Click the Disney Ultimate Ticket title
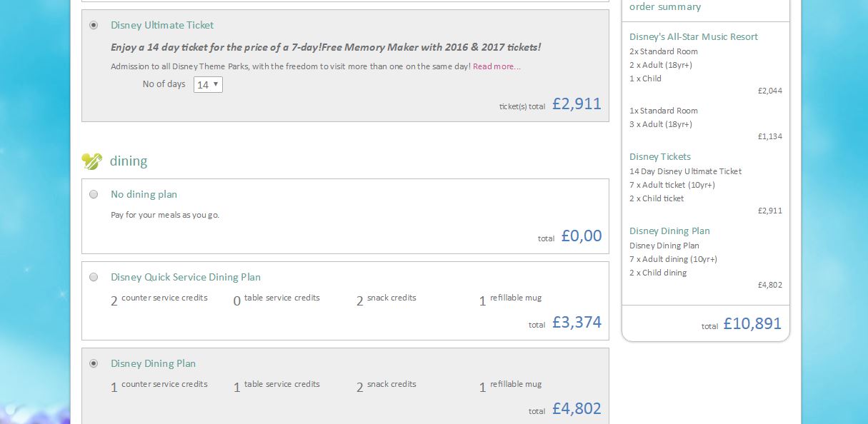868x424 pixels. (162, 25)
